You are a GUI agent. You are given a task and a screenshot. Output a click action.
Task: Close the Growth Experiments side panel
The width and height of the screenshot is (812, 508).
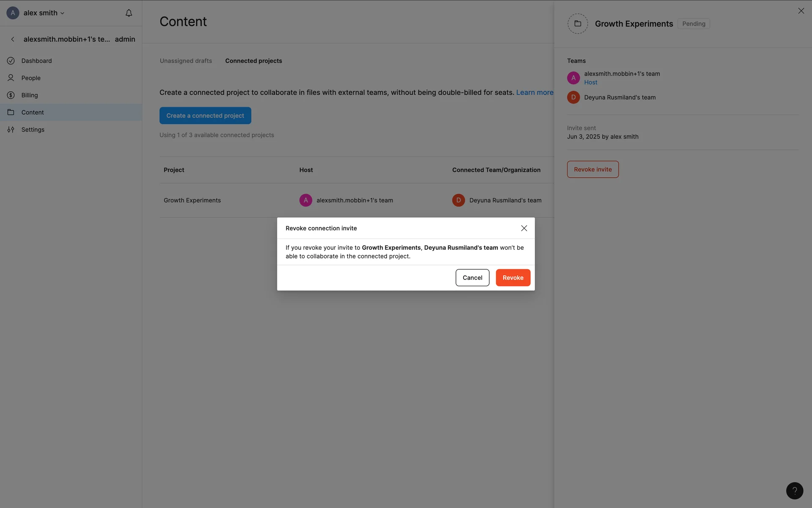coord(801,11)
